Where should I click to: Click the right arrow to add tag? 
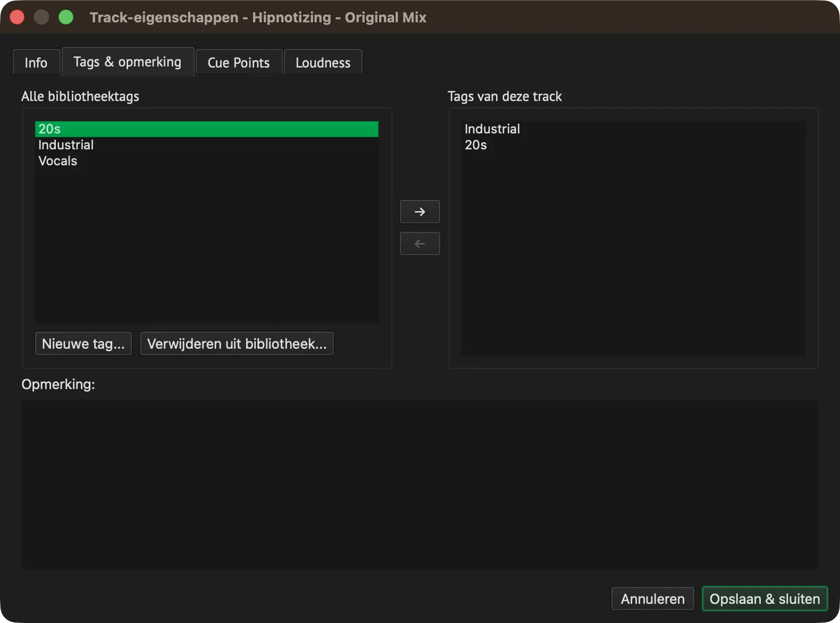(x=419, y=212)
